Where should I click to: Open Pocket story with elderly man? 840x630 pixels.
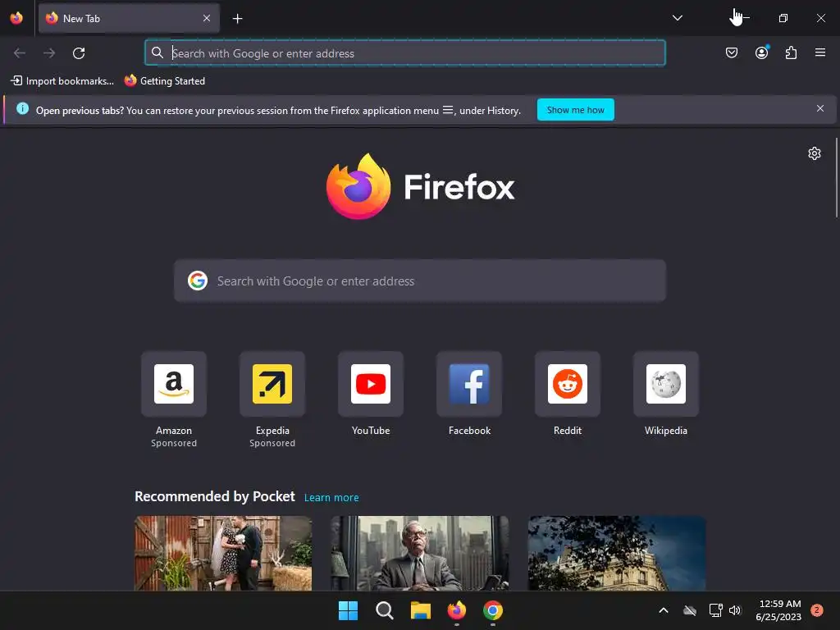coord(419,553)
